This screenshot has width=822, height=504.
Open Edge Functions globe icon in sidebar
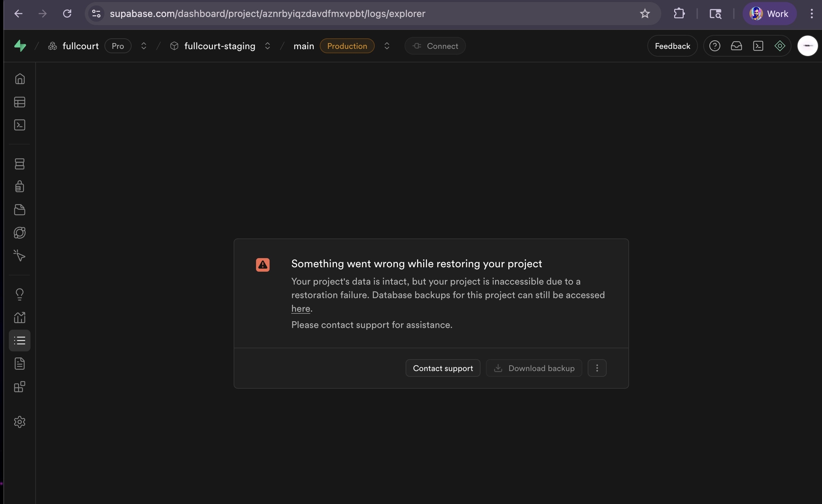(x=20, y=233)
